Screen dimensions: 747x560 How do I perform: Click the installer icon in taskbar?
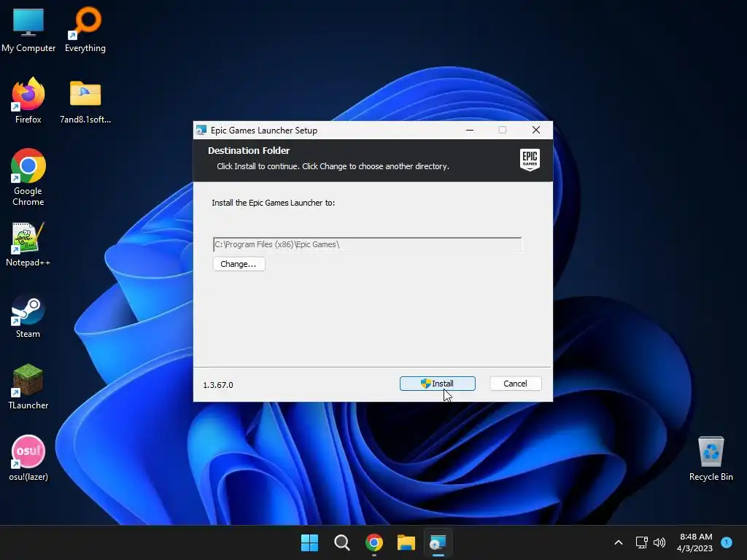click(x=438, y=542)
